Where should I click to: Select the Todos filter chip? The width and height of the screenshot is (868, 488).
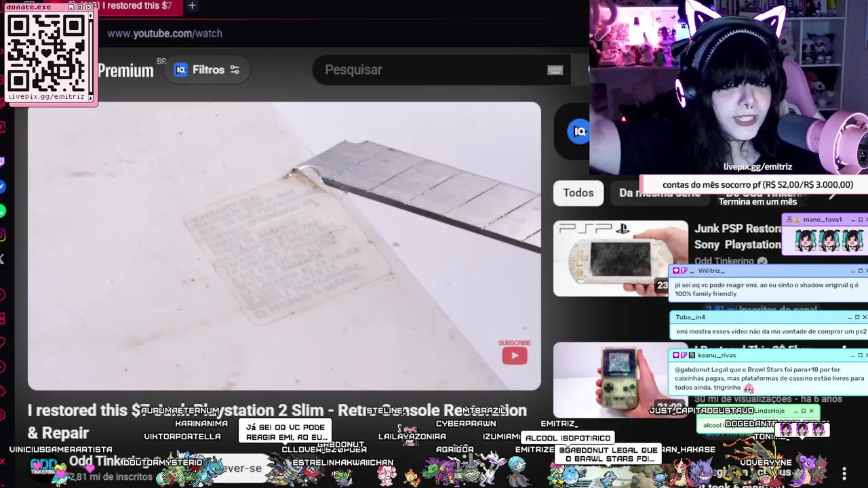578,193
